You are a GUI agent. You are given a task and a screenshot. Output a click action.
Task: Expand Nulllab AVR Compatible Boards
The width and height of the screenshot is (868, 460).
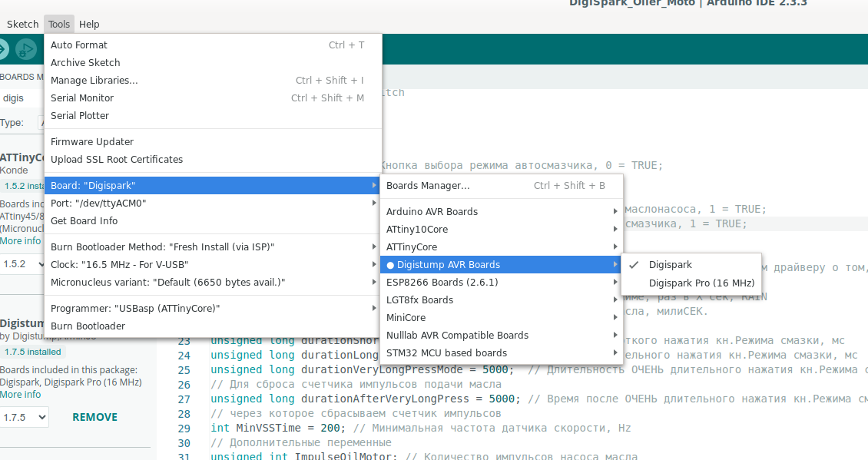pos(502,336)
